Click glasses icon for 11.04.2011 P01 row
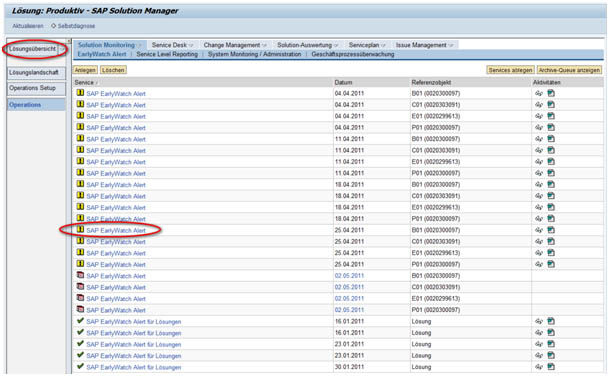The height and width of the screenshot is (376, 609). pos(539,173)
